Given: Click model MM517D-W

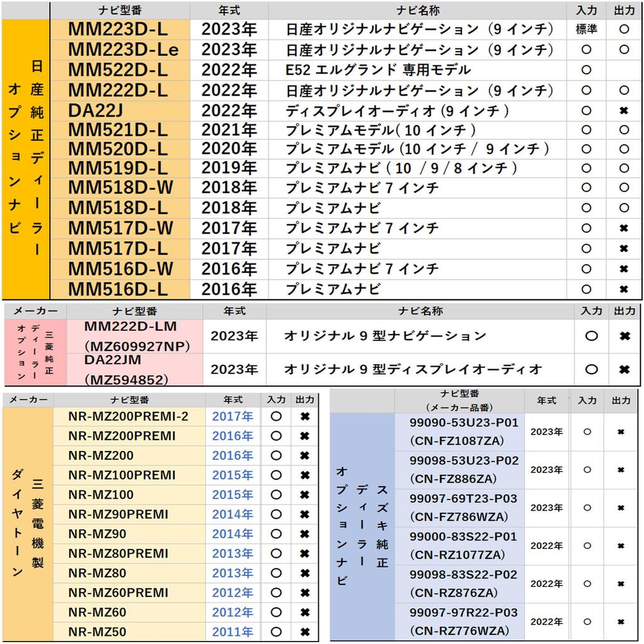Looking at the screenshot, I should [120, 228].
